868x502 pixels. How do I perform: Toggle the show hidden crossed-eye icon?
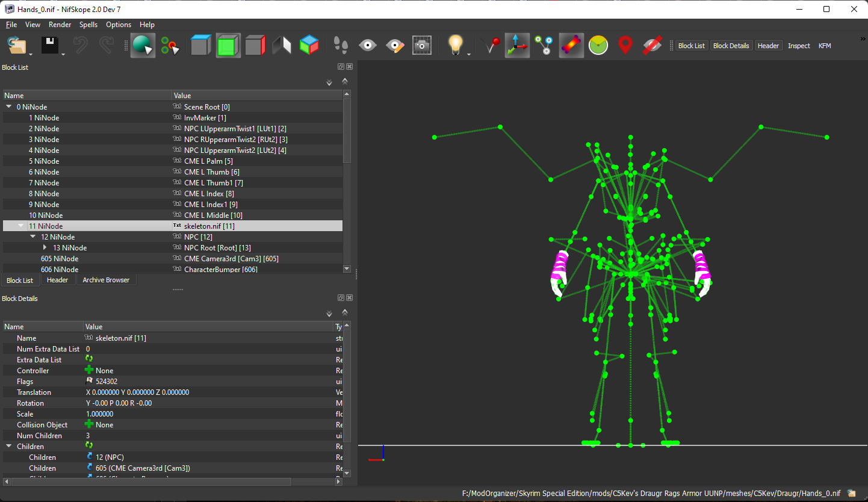click(653, 46)
